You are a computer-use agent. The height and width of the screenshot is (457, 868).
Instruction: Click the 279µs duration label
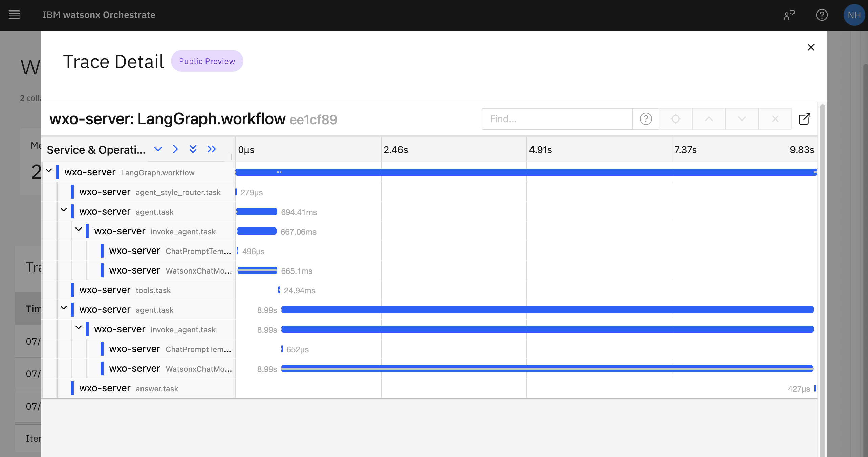click(x=252, y=192)
